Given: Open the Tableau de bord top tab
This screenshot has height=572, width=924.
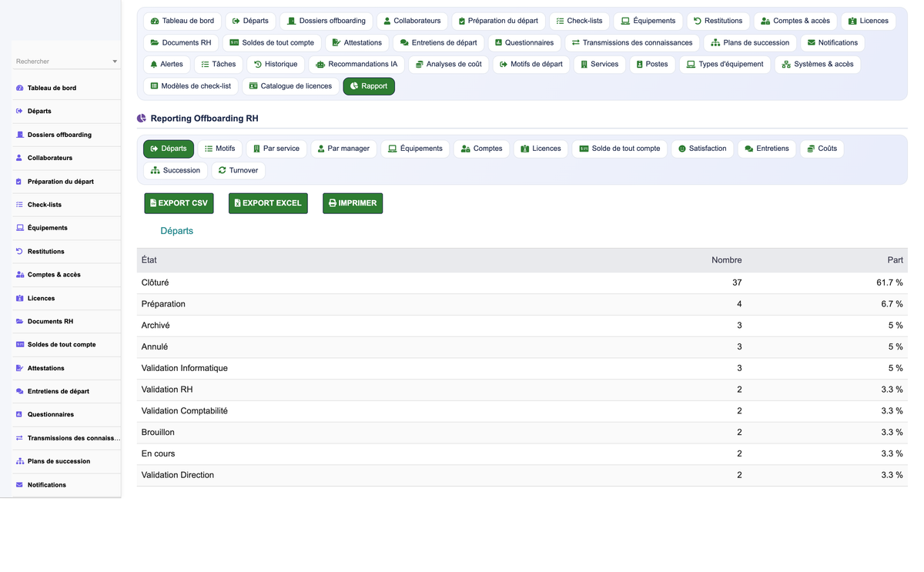Looking at the screenshot, I should pos(182,21).
